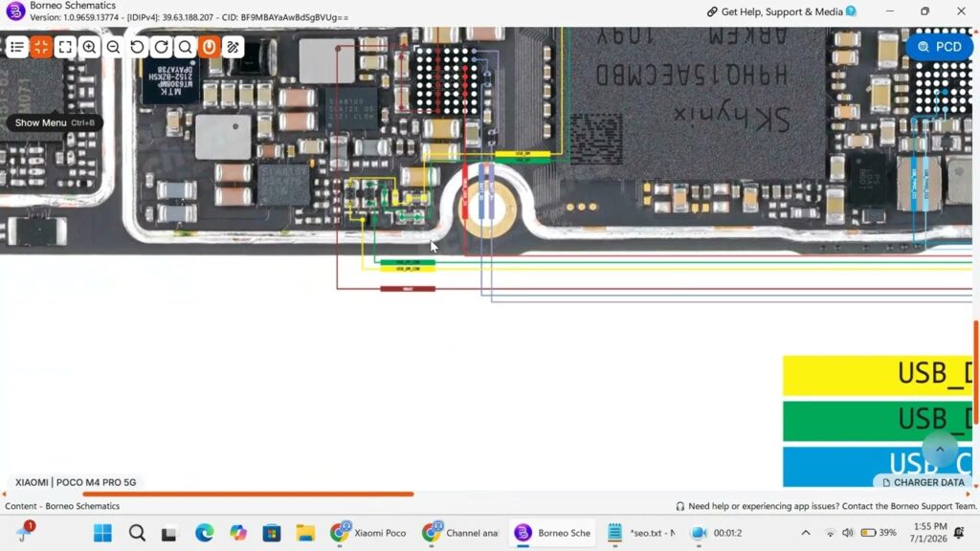Image resolution: width=980 pixels, height=551 pixels.
Task: Click the XIAOMI | POCO M4 PRO 5G label
Action: click(x=76, y=482)
